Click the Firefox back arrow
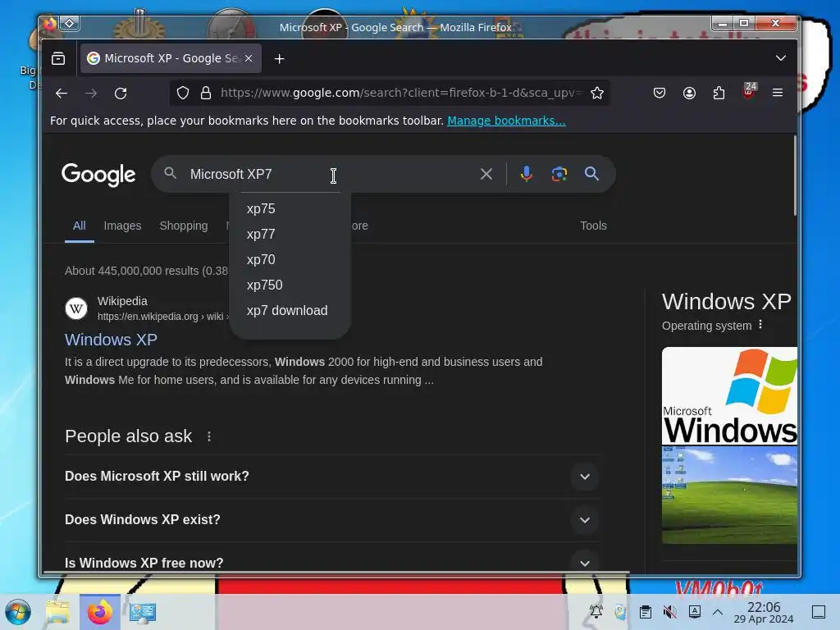Screen dimensions: 840x630 pos(62,94)
